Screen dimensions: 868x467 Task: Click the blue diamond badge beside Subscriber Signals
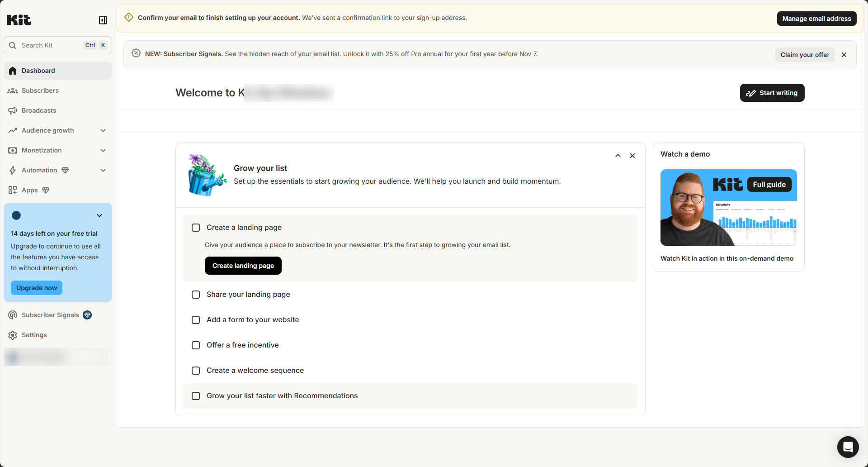click(87, 315)
